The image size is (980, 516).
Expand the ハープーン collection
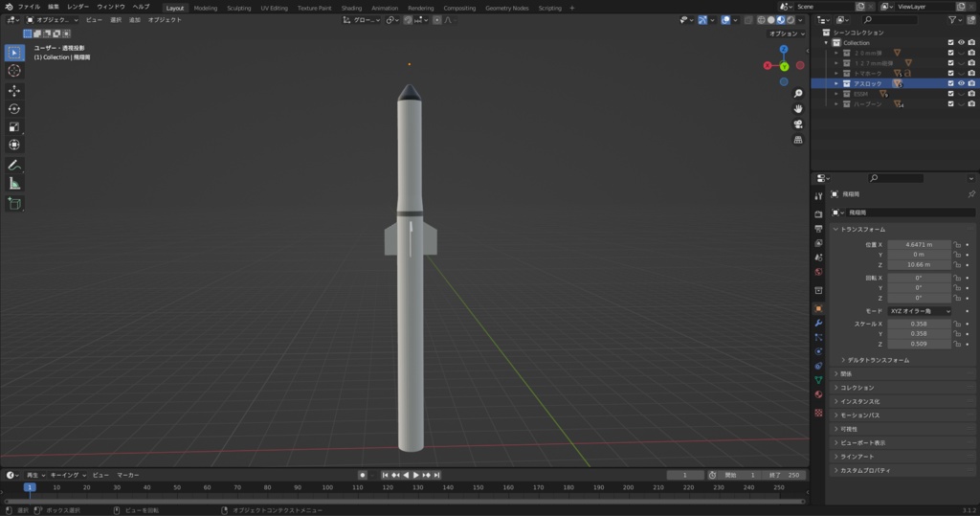[x=836, y=104]
